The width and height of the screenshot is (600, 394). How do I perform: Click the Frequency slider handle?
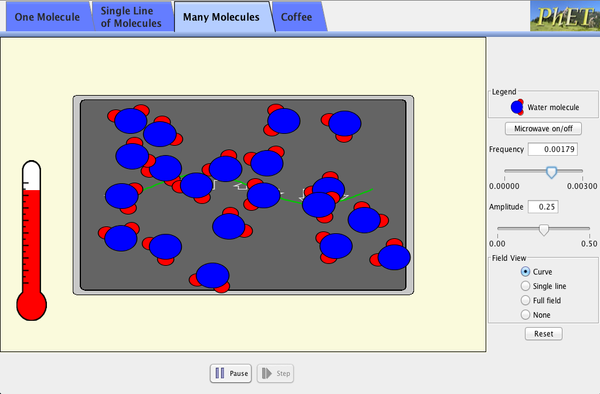click(551, 173)
